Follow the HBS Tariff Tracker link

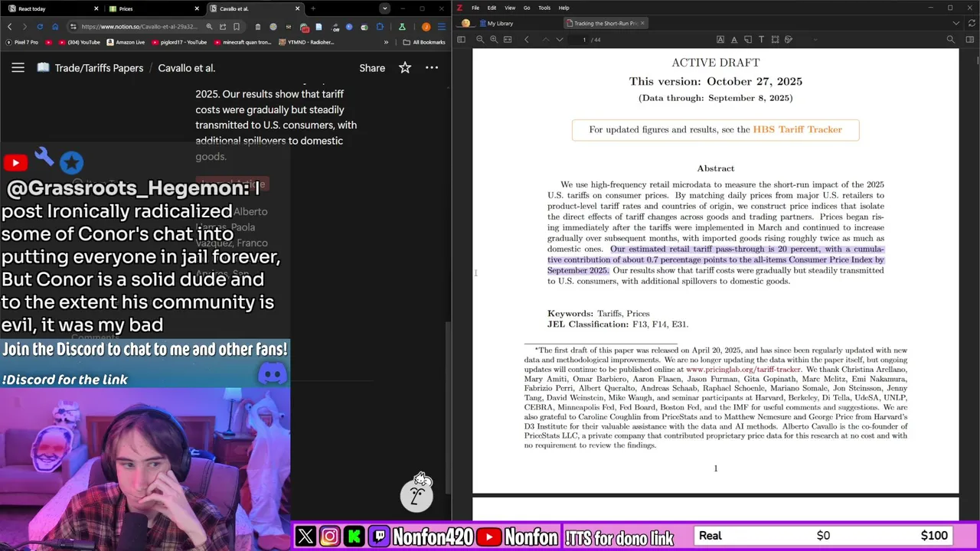[797, 129]
